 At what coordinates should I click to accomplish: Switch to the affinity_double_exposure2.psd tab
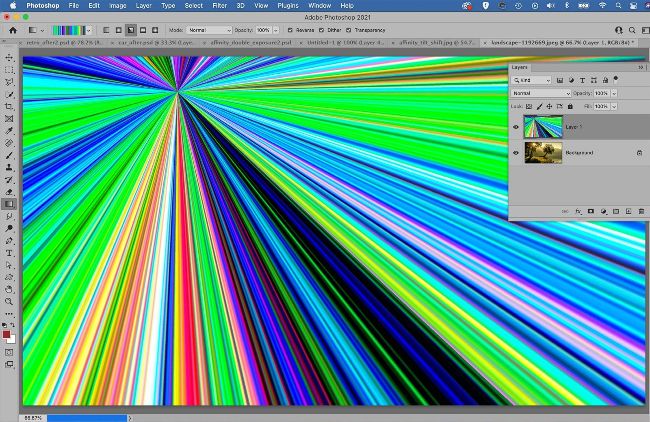point(251,43)
